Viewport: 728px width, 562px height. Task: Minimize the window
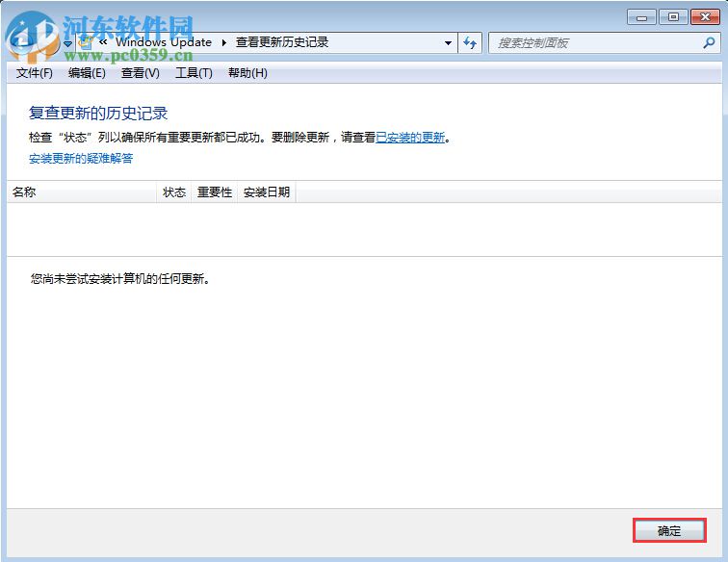[x=641, y=17]
